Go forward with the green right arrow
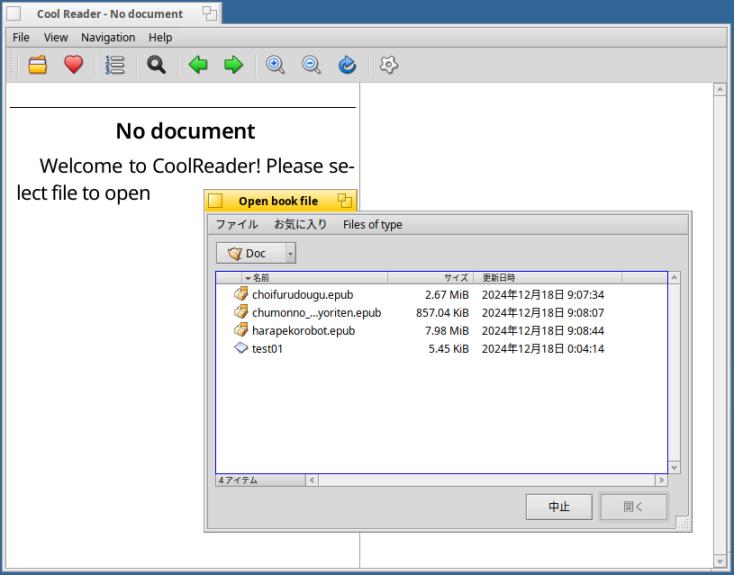The height and width of the screenshot is (575, 734). coord(234,65)
